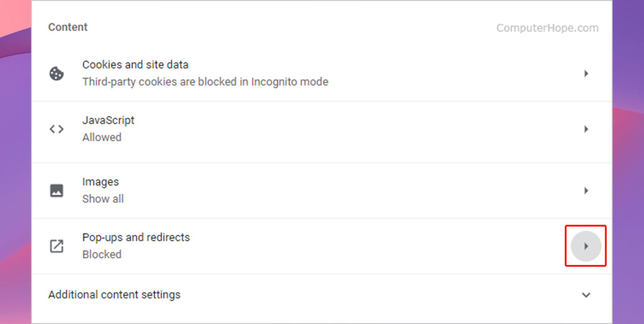The image size is (644, 324).
Task: Click the picture icon next to Images
Action: 57,191
